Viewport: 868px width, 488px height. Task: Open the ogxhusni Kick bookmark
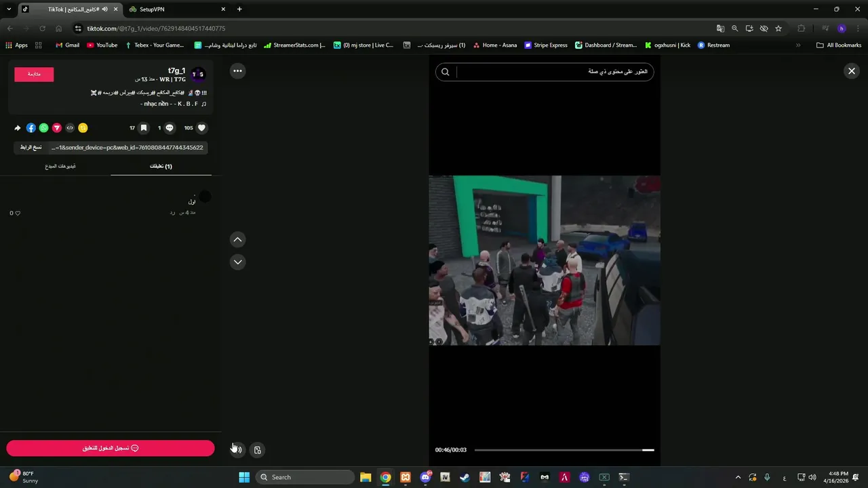click(667, 45)
